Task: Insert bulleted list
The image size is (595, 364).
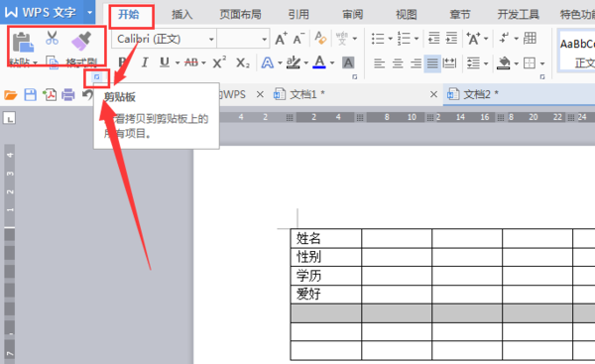Action: (378, 39)
